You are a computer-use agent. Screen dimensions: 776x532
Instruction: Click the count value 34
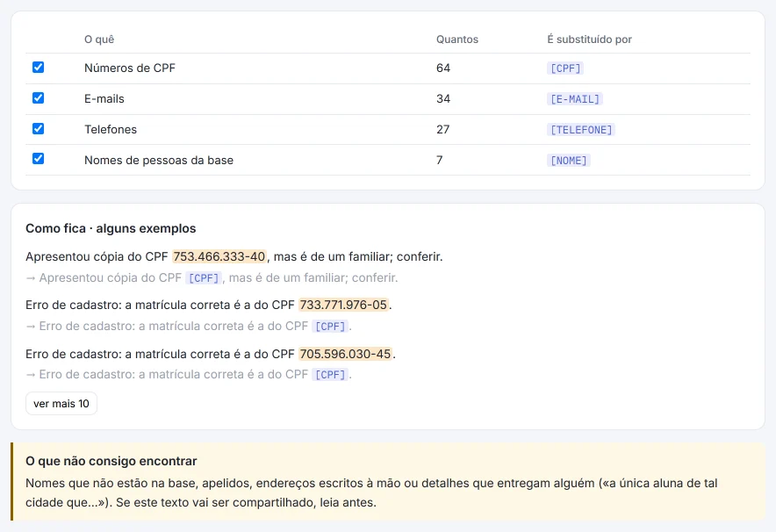(443, 98)
